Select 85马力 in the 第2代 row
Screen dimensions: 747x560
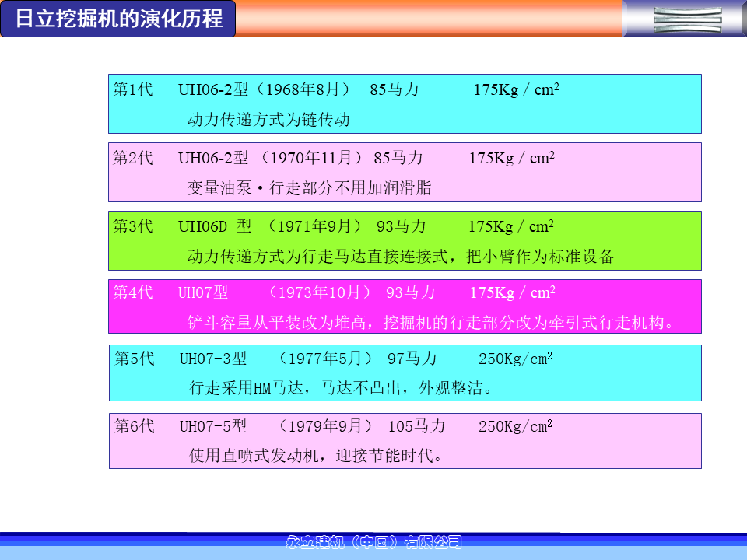pyautogui.click(x=398, y=158)
